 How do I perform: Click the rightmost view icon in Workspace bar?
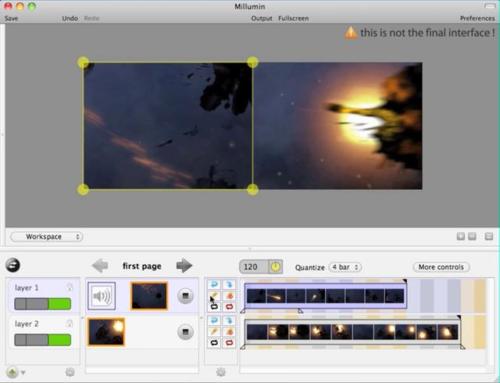pos(489,236)
